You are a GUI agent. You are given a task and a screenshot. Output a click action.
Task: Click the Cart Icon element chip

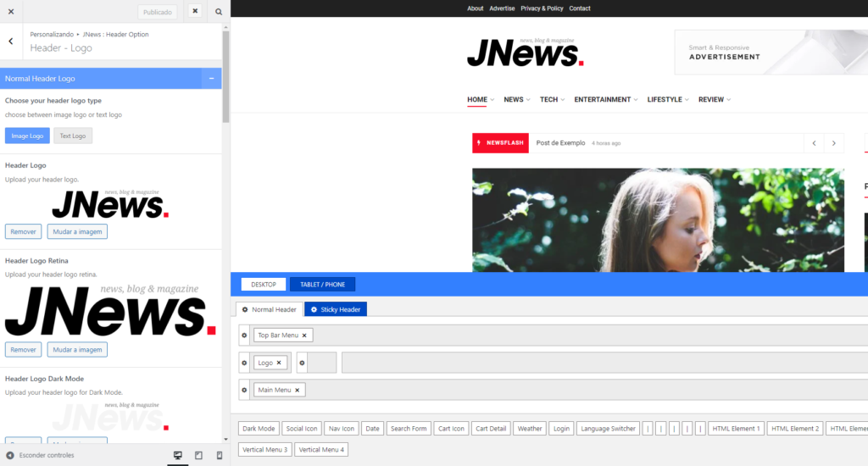point(451,429)
